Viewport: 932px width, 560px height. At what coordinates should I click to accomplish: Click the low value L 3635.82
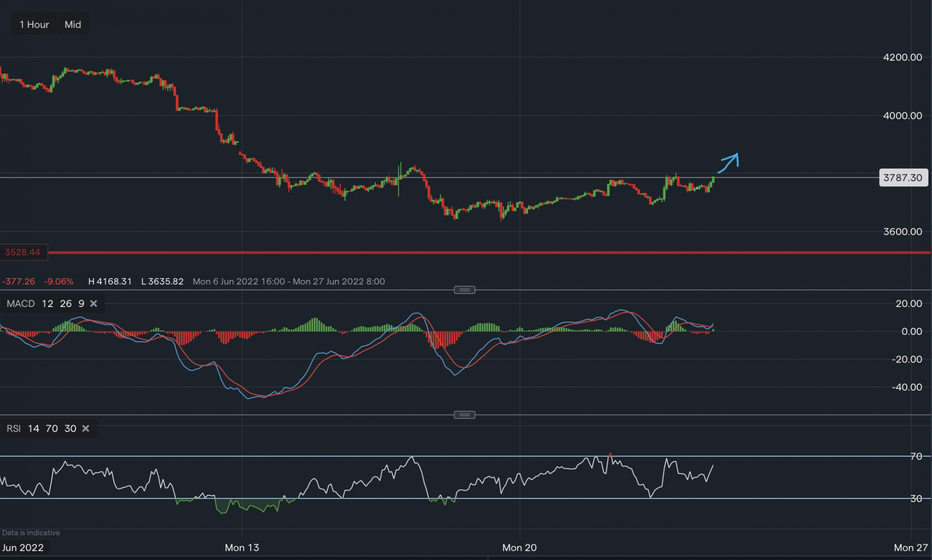[162, 281]
